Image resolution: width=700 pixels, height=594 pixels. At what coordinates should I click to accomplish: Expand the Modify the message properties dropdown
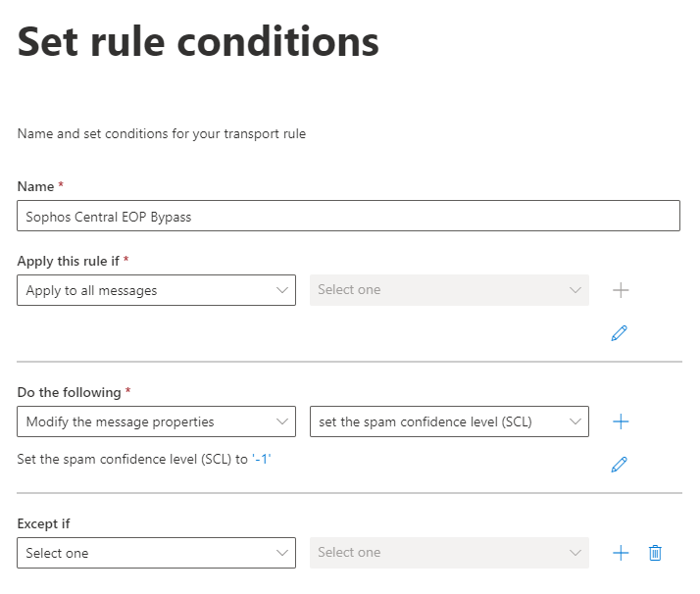click(156, 421)
